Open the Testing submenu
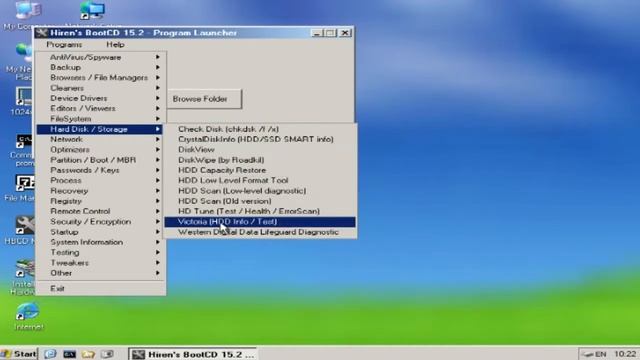640x360 pixels. pyautogui.click(x=101, y=253)
